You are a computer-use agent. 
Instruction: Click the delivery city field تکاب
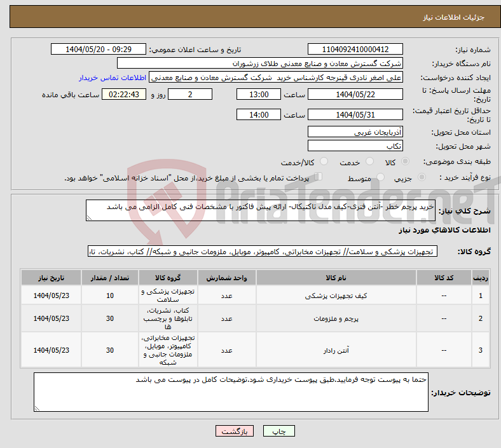tap(355, 146)
